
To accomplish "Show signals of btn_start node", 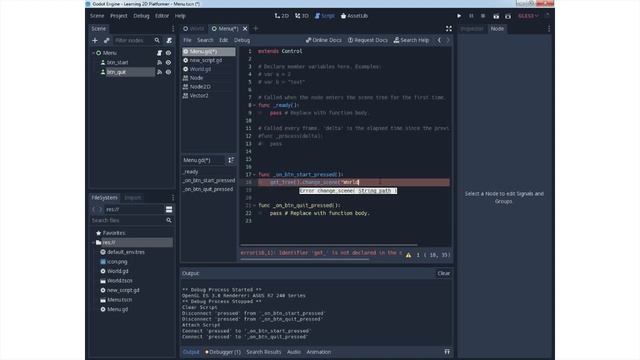I will point(160,62).
